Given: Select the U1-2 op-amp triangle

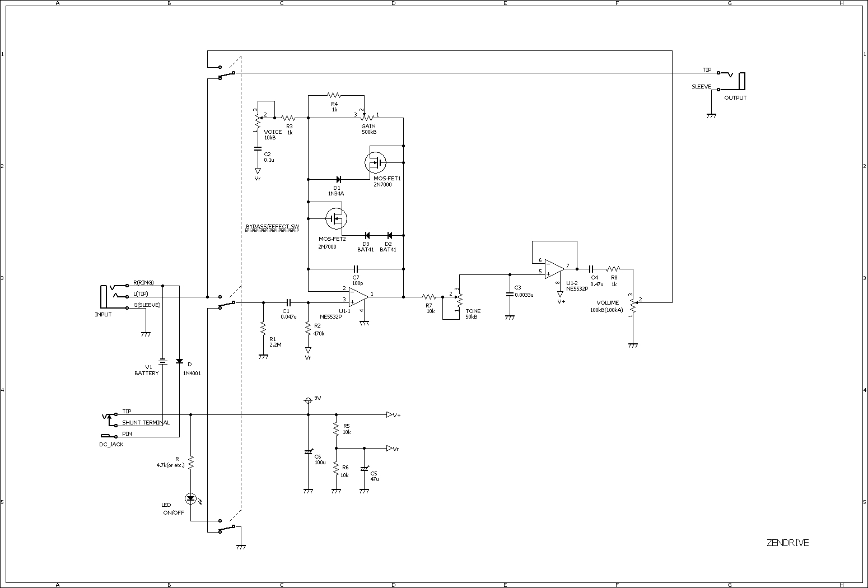Looking at the screenshot, I should coord(554,268).
